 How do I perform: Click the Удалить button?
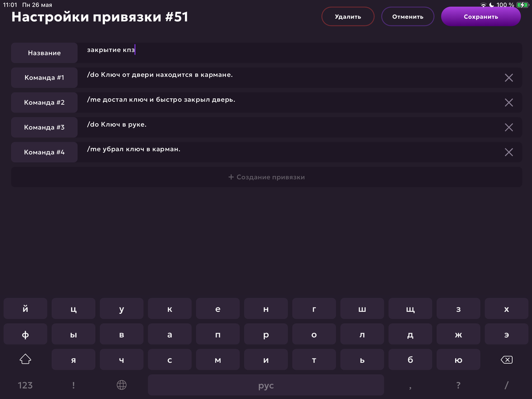348,17
